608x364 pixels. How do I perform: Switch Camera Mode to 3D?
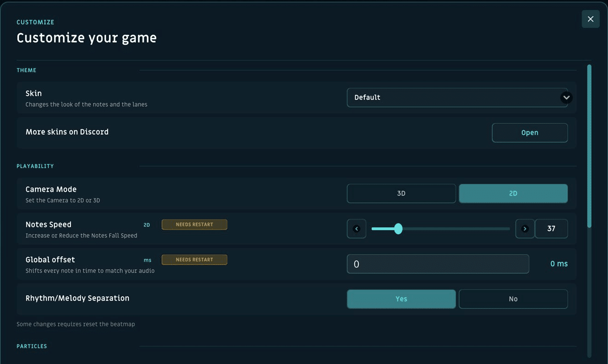click(x=401, y=193)
